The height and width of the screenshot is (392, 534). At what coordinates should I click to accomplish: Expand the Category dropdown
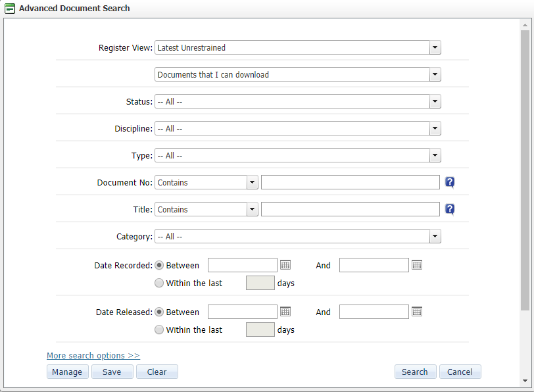298,236
